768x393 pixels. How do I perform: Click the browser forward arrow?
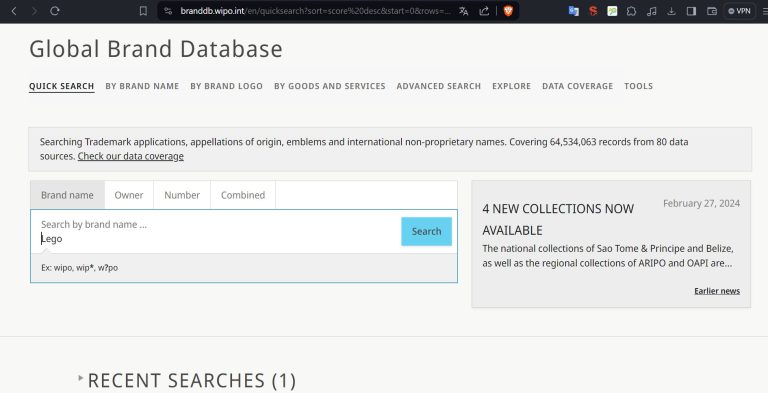tap(34, 11)
